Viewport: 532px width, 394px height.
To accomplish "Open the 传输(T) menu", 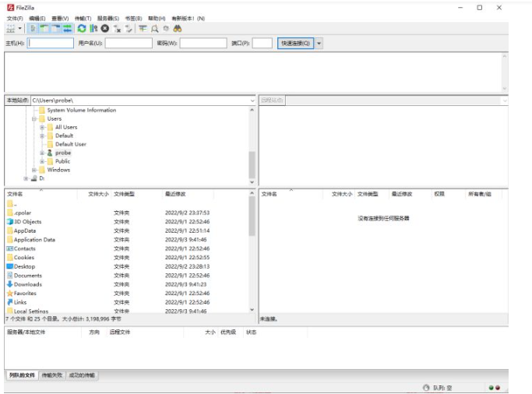I will [x=83, y=19].
